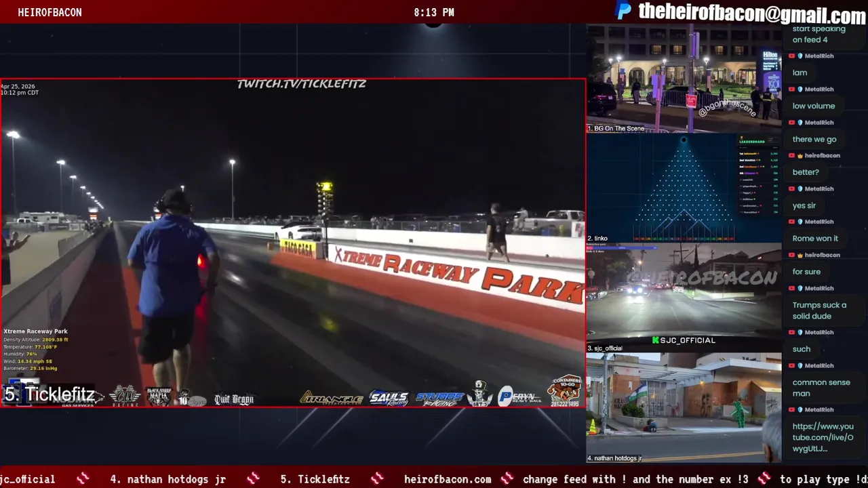The height and width of the screenshot is (488, 868).
Task: Click the 'Xtreme Raceway Park' weather heading
Action: pos(35,331)
